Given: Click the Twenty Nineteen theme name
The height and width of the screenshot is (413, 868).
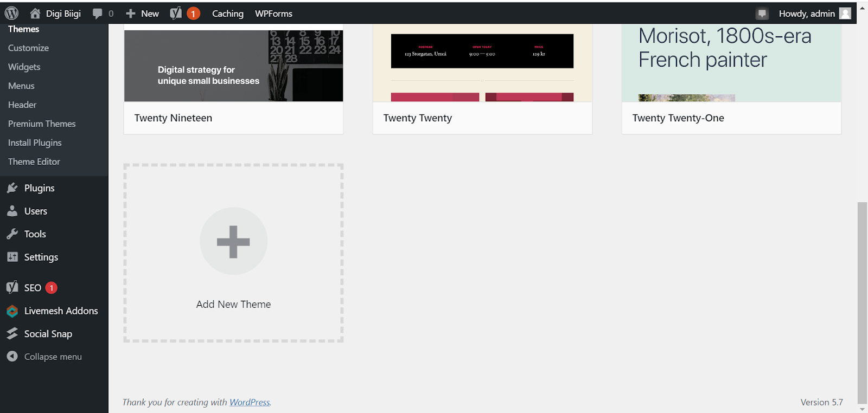Looking at the screenshot, I should coord(173,118).
